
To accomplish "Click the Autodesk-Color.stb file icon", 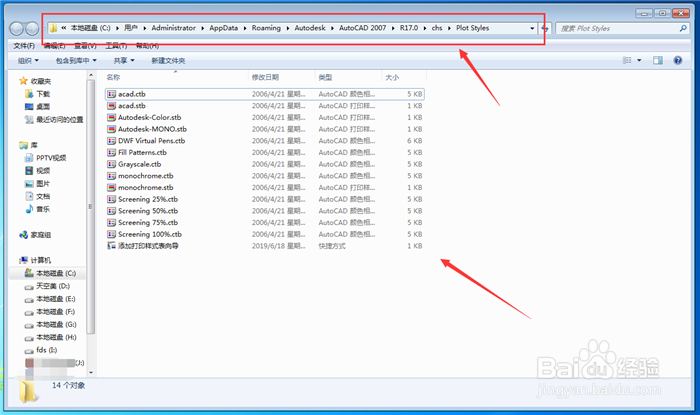I will coord(112,117).
